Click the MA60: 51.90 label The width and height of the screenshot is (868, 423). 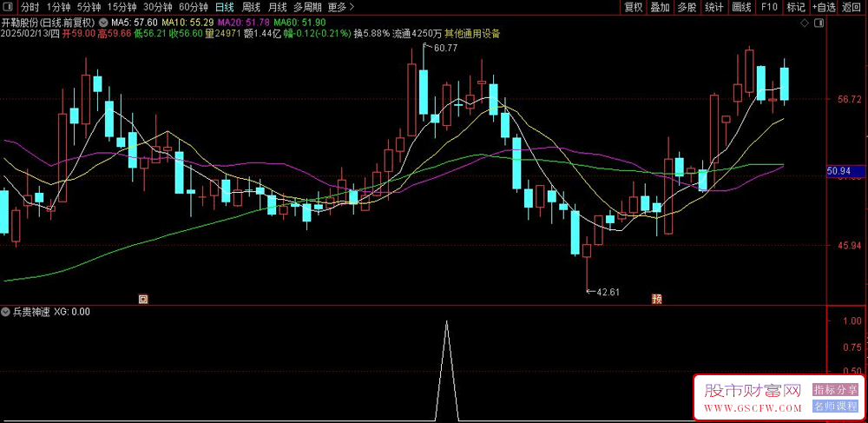[299, 23]
